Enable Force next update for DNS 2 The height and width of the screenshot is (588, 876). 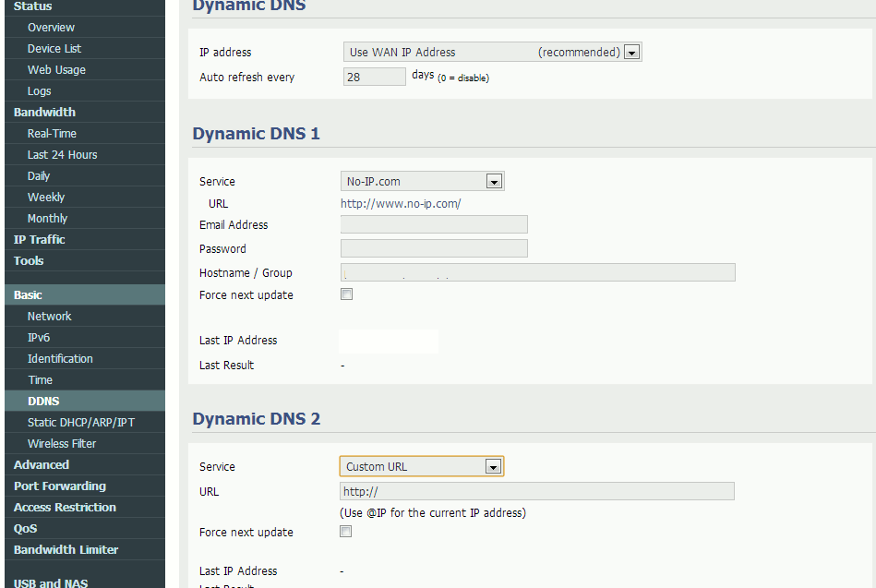(x=347, y=532)
